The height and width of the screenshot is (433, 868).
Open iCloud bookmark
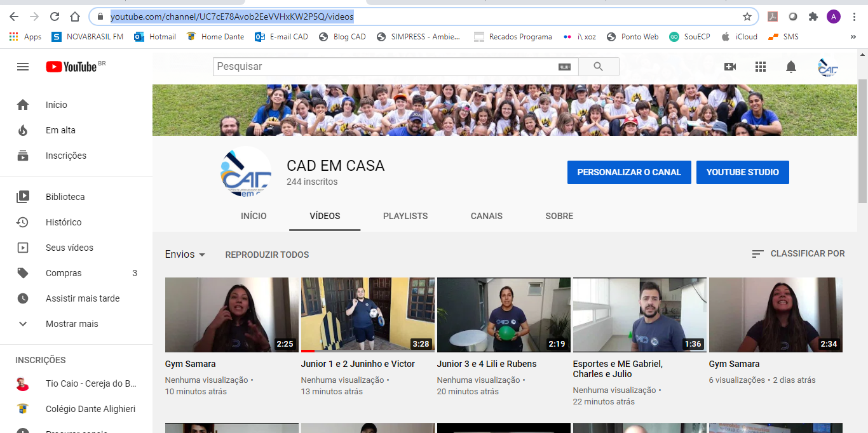point(739,37)
